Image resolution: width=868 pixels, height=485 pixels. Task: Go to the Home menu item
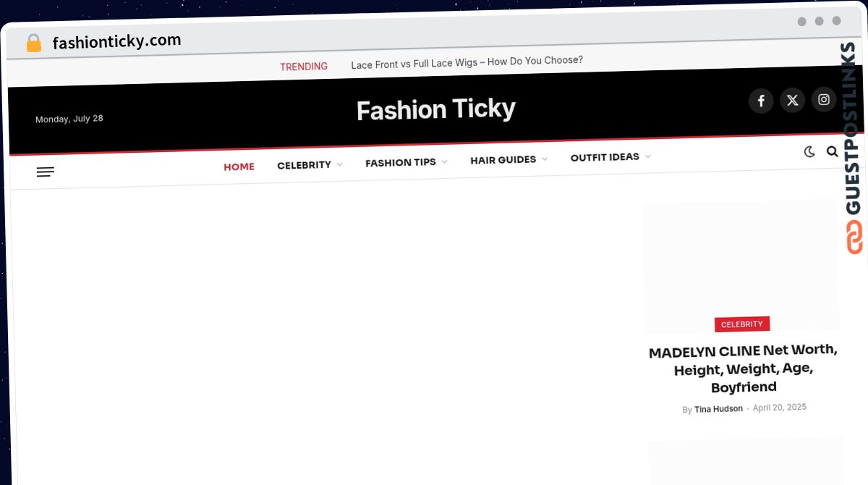coord(239,166)
